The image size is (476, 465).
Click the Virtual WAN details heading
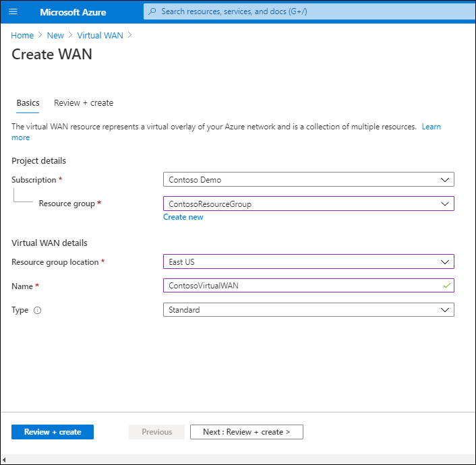[x=49, y=243]
